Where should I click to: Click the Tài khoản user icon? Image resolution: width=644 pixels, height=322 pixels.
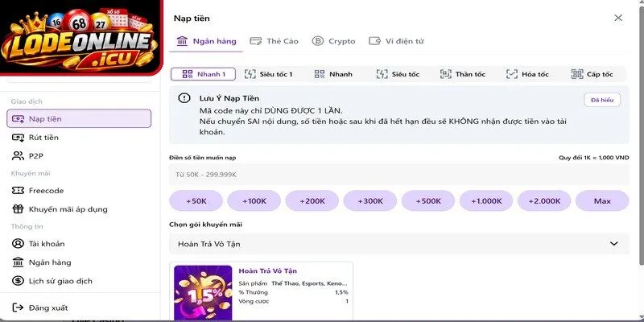point(18,244)
